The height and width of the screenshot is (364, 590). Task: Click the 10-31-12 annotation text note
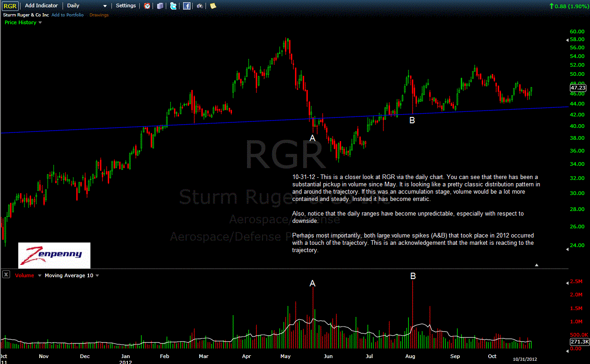point(416,213)
